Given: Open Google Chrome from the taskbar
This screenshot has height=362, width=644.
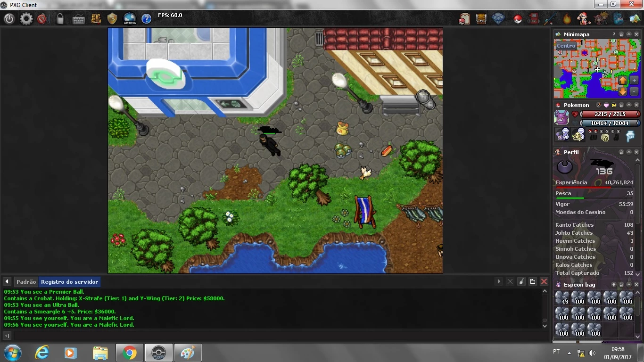Looking at the screenshot, I should coord(129,353).
